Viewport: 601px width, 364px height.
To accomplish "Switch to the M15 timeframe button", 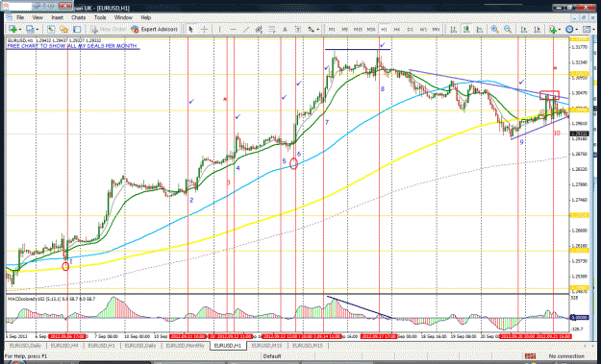I will pyautogui.click(x=358, y=29).
